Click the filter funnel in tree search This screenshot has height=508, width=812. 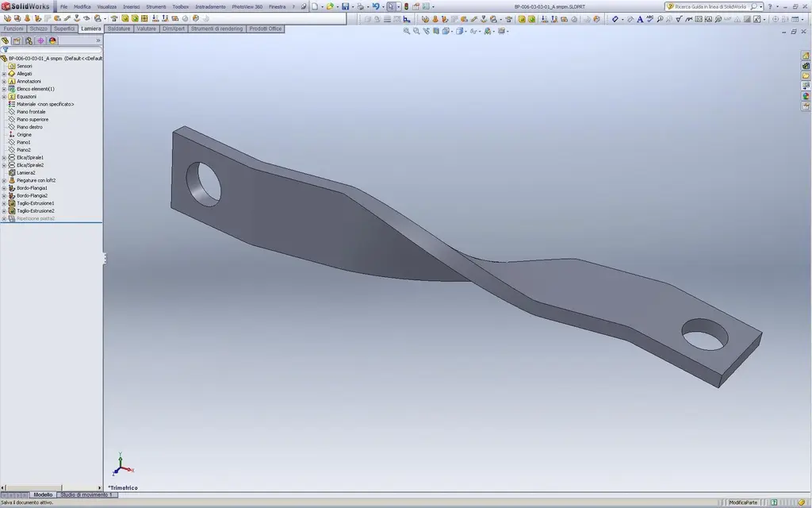click(6, 50)
